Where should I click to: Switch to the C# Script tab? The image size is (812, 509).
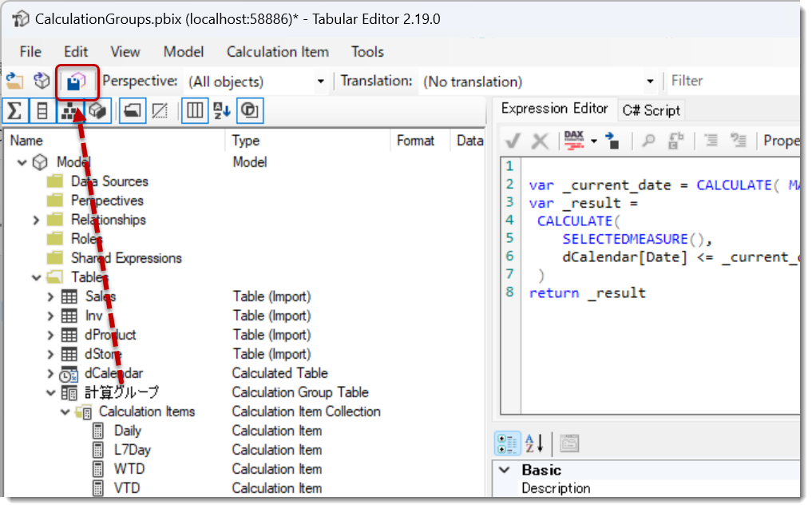click(x=651, y=110)
